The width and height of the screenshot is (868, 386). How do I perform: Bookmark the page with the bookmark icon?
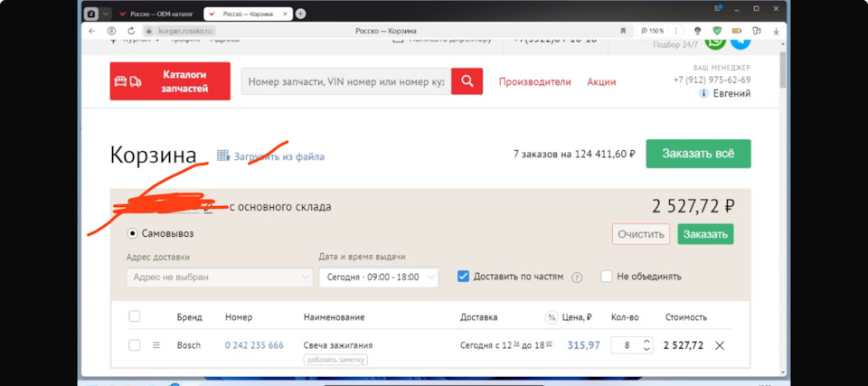click(x=623, y=31)
